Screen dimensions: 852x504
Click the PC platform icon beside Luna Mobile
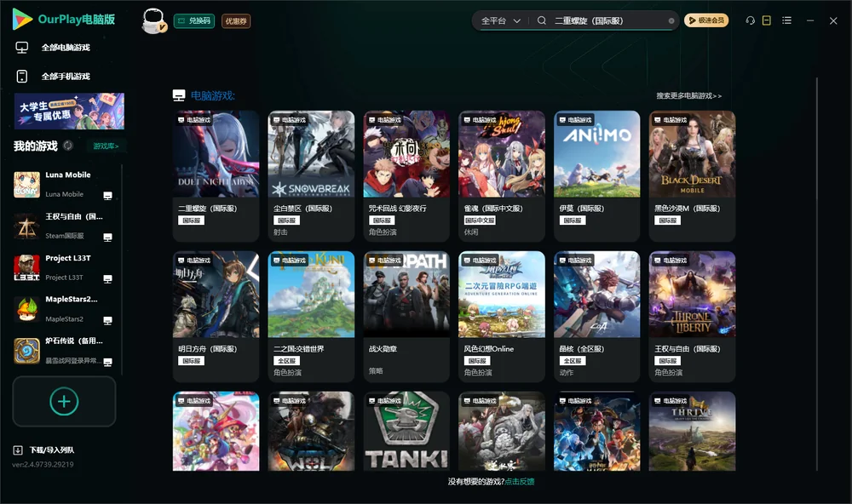tap(107, 196)
